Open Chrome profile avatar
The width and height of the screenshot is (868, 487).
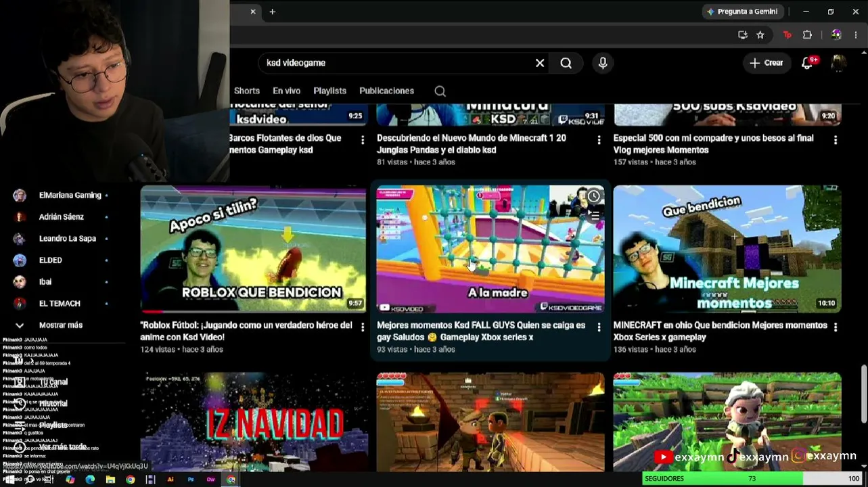pos(836,35)
